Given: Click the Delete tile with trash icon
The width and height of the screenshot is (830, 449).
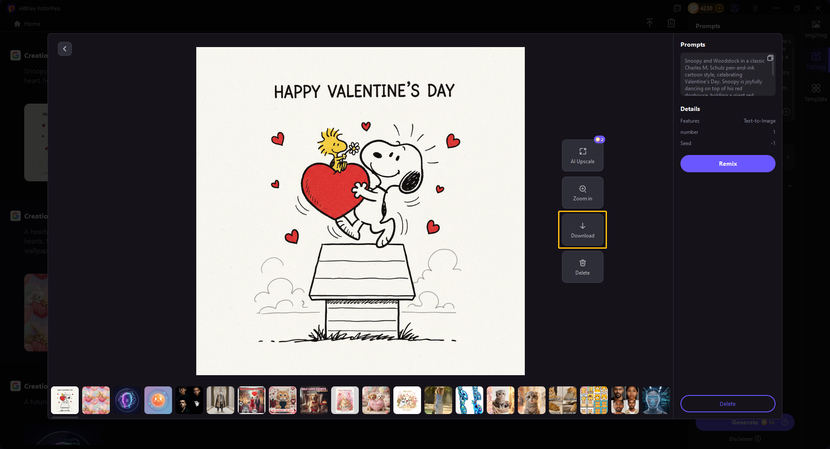Looking at the screenshot, I should point(582,267).
